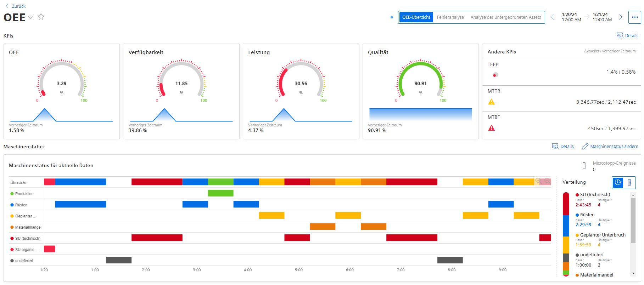This screenshot has height=285, width=644.
Task: Expand the OEE title dropdown chevron
Action: pos(31,17)
